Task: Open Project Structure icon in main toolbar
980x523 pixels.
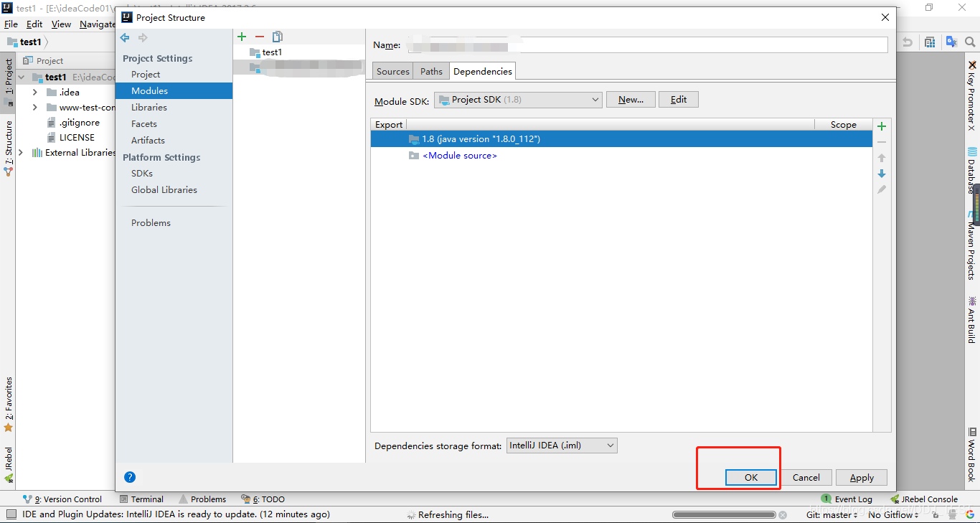Action: tap(930, 42)
